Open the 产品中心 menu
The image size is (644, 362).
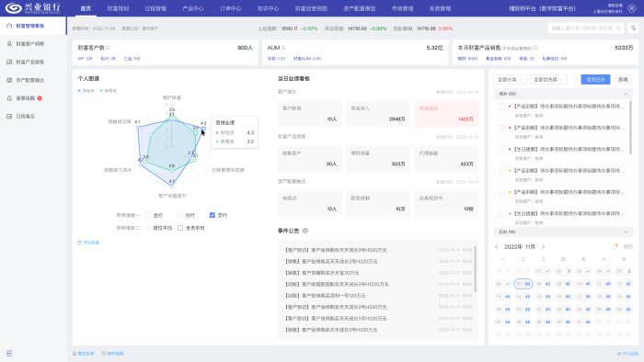[x=193, y=8]
